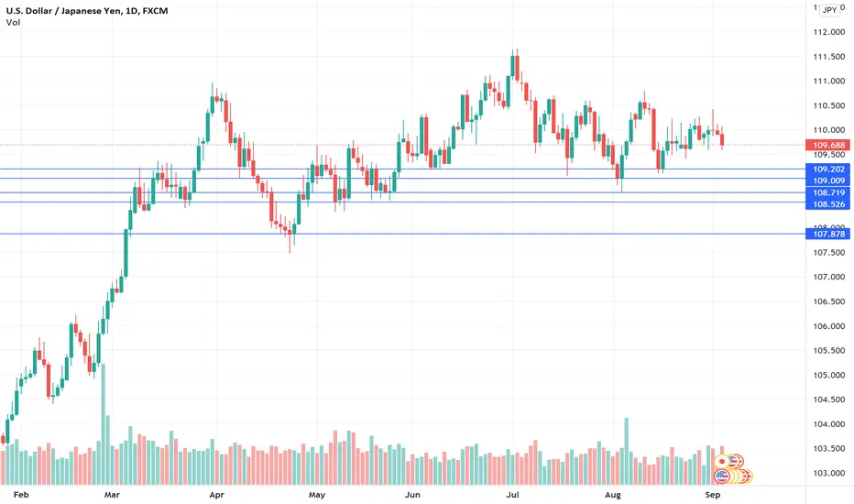Select the 109.009 blue price label

pyautogui.click(x=827, y=181)
